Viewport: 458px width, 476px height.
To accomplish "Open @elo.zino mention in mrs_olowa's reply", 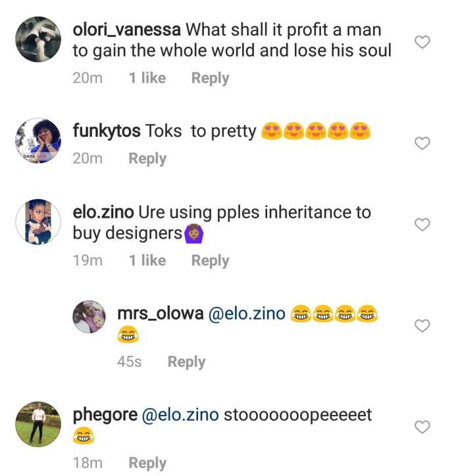I will point(247,314).
